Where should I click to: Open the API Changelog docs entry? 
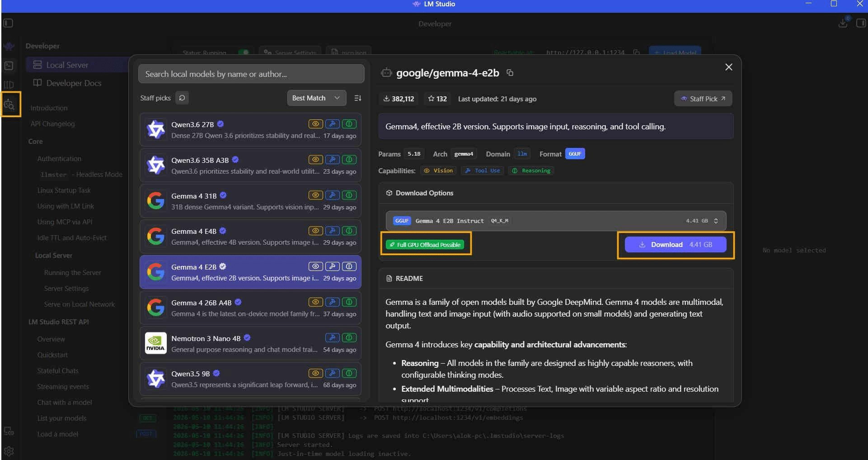(x=52, y=124)
